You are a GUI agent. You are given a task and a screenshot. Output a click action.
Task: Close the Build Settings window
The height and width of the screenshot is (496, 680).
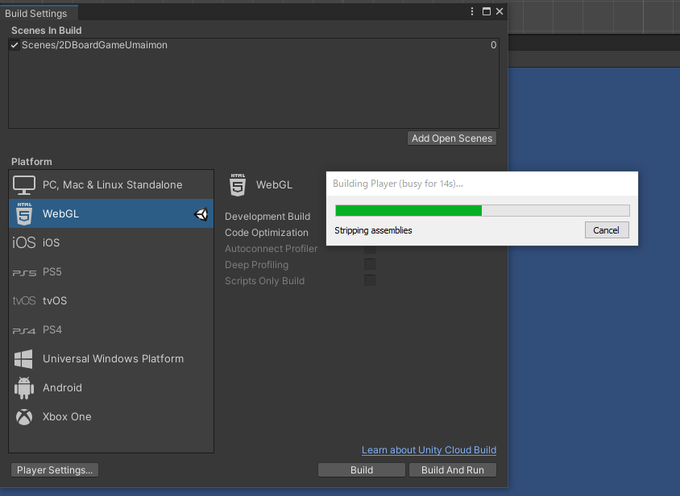tap(500, 12)
